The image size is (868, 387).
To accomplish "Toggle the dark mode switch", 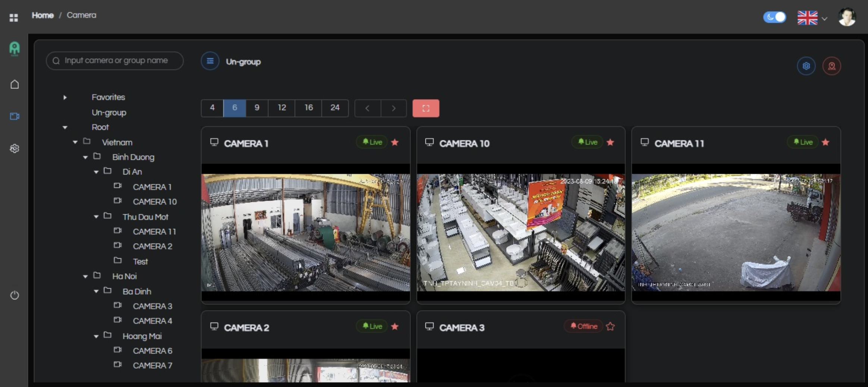I will (x=774, y=17).
